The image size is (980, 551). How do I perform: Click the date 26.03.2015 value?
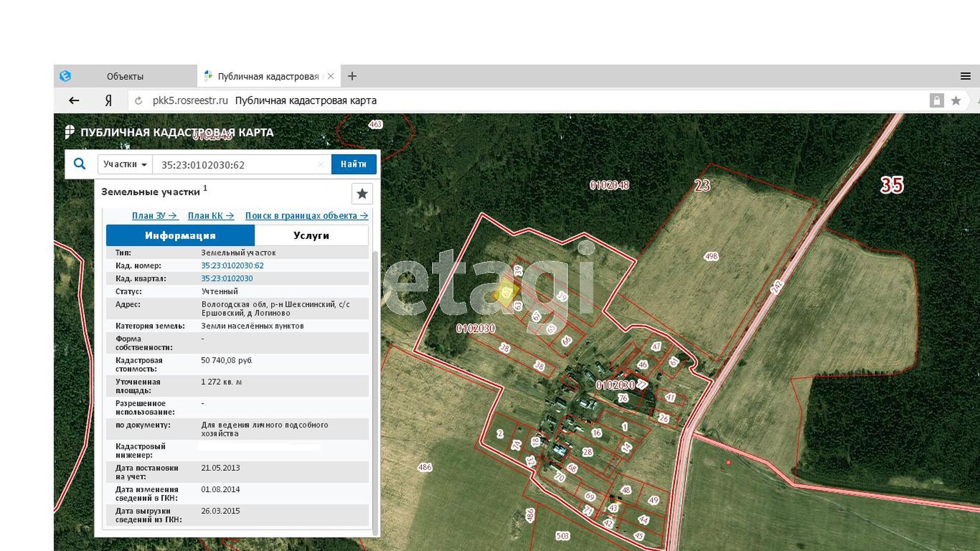pos(220,511)
